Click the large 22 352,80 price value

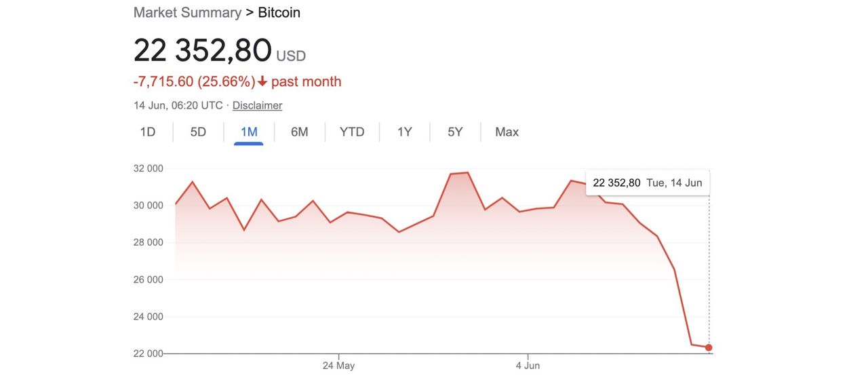202,50
